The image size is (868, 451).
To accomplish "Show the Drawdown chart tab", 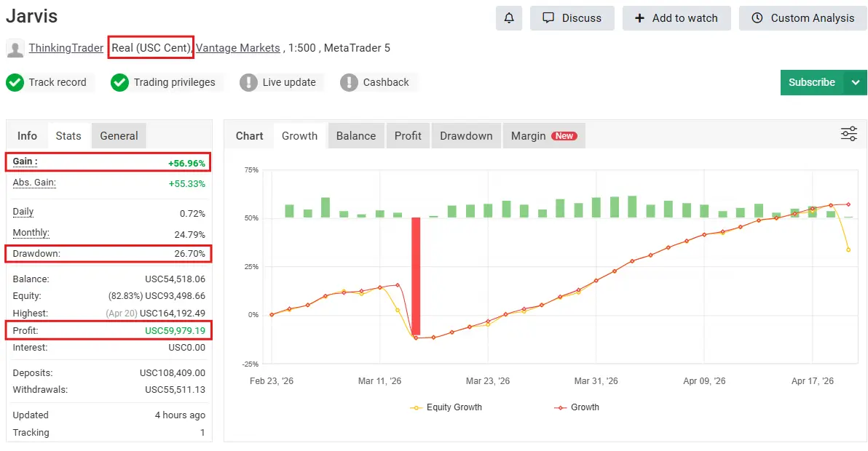I will (466, 136).
